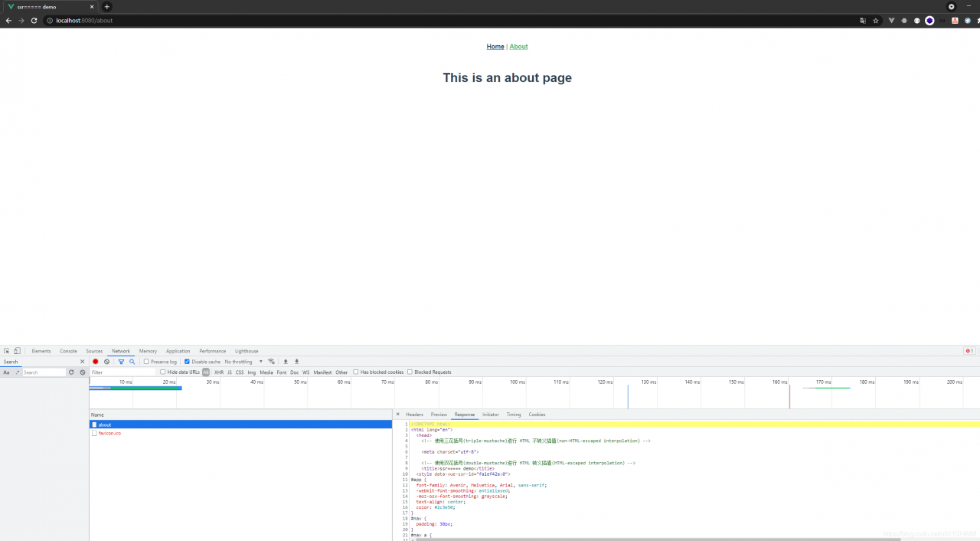Viewport: 980px width, 541px height.
Task: Select the favicon.ico request row
Action: coord(240,433)
